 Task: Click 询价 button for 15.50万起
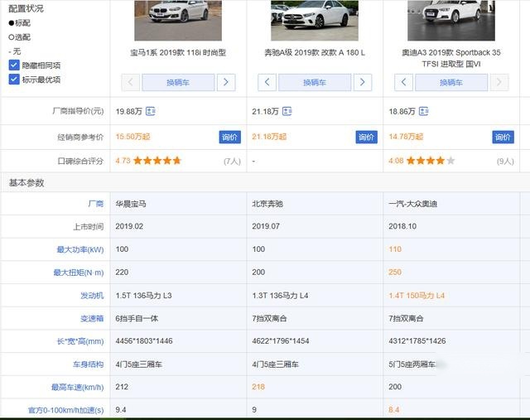pyautogui.click(x=230, y=137)
